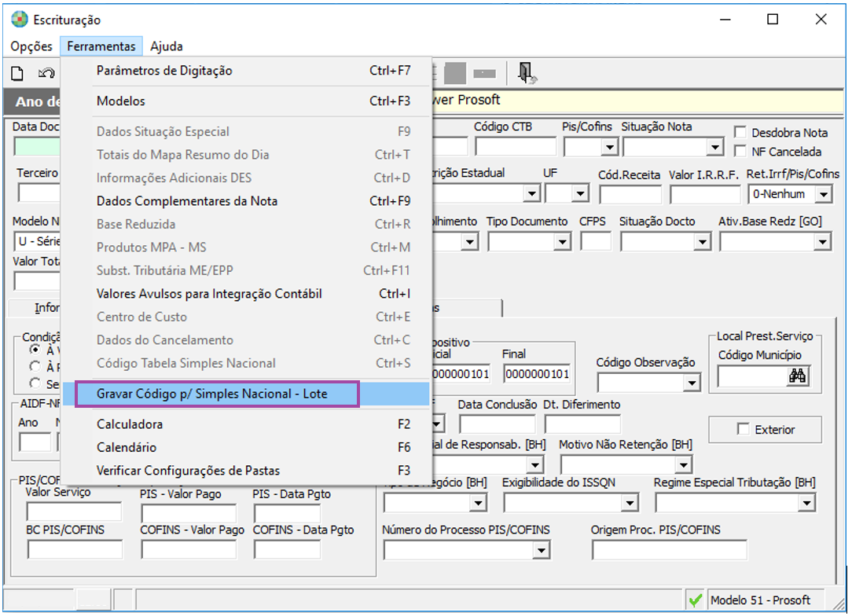Click the exit door toolbar icon
This screenshot has width=852, height=616.
(x=526, y=74)
